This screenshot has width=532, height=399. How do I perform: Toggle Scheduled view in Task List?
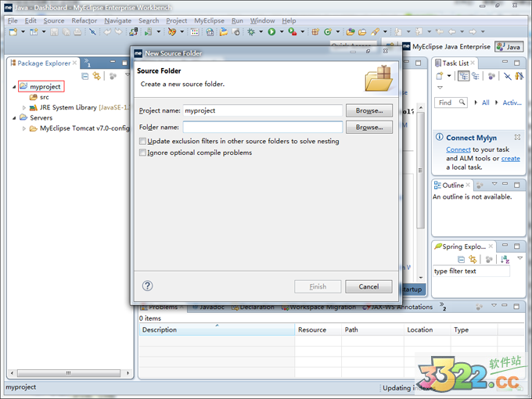point(476,76)
